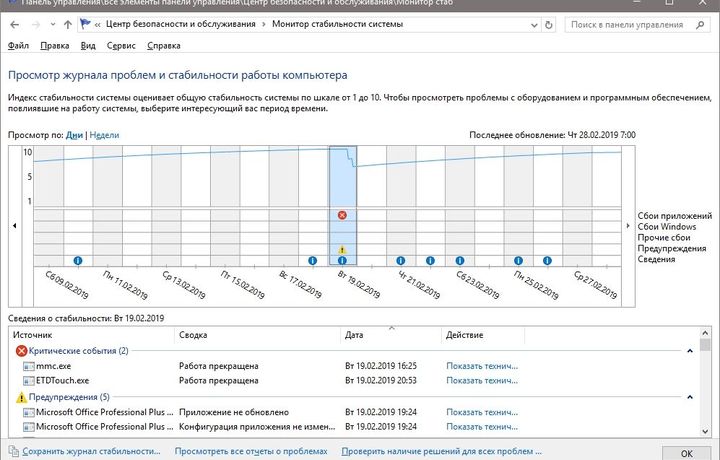Select info icon on 23.02.2019 column
Screen dimensions: 720x460
[x=460, y=260]
